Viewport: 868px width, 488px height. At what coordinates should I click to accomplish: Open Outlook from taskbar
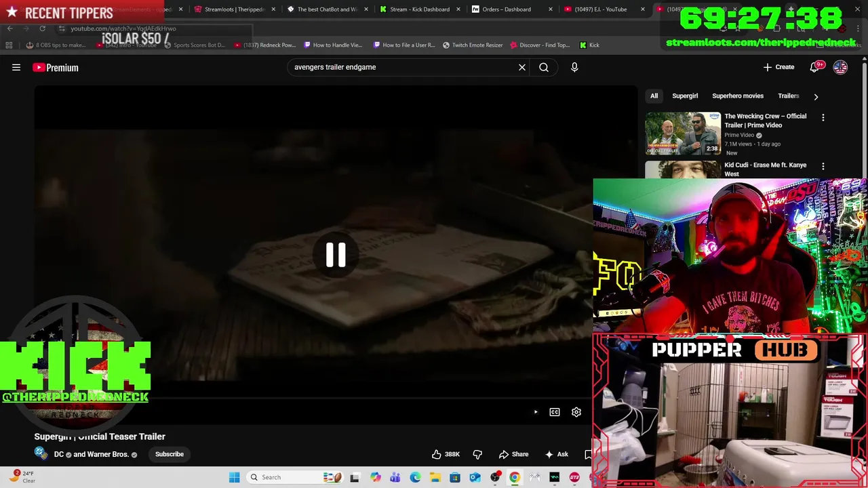pyautogui.click(x=475, y=477)
